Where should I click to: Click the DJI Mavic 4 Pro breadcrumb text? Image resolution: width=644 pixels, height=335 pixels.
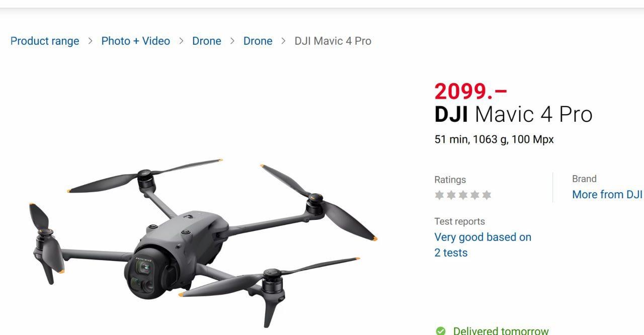[333, 41]
